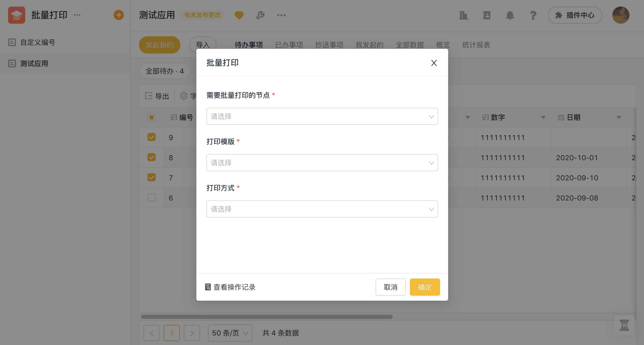Screen dimensions: 644x345
Task: Open the wrench settings icon
Action: tap(260, 15)
